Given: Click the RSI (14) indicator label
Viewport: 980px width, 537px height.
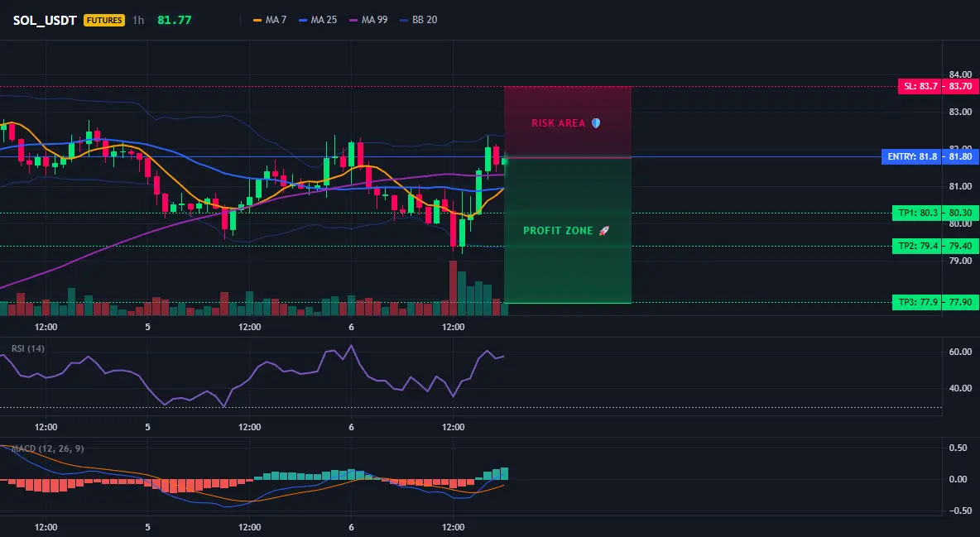Looking at the screenshot, I should [27, 348].
